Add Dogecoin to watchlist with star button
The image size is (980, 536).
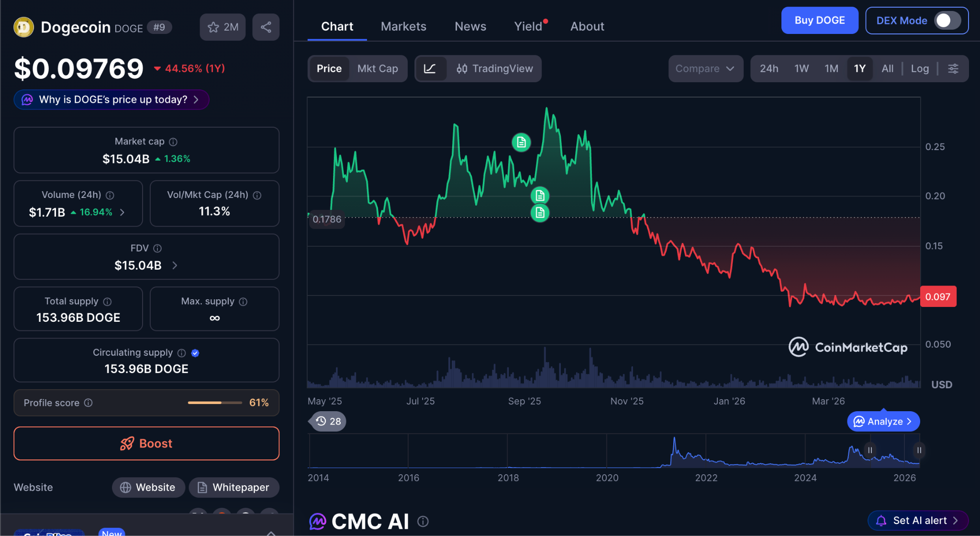(223, 27)
